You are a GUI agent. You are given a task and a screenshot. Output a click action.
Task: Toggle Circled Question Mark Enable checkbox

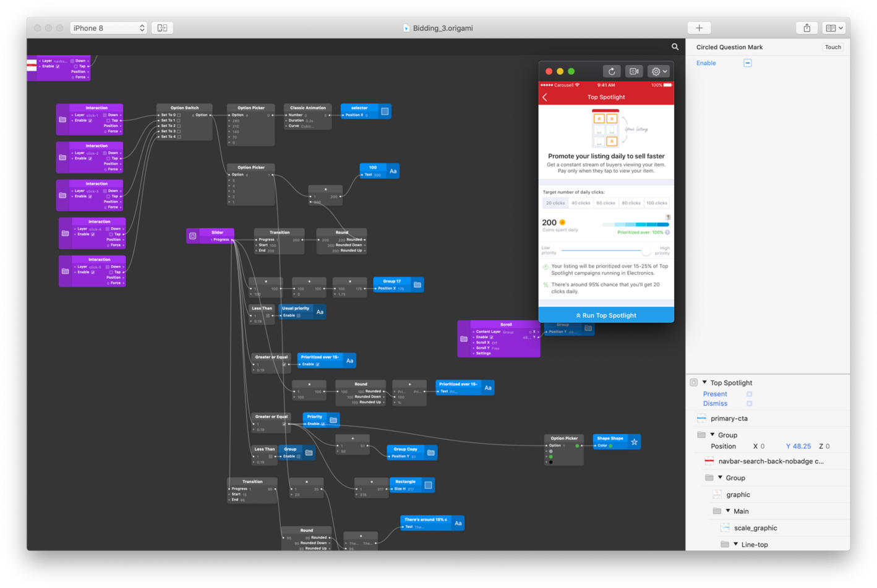click(x=748, y=63)
